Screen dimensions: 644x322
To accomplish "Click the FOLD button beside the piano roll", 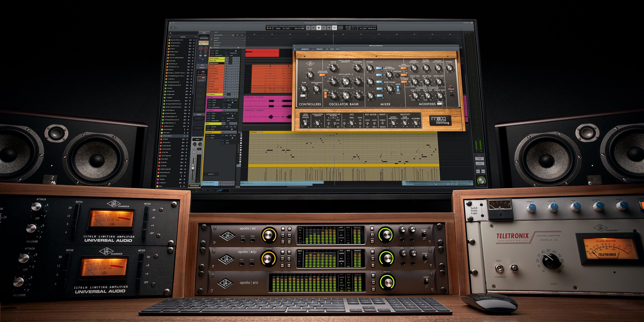I will [240, 132].
